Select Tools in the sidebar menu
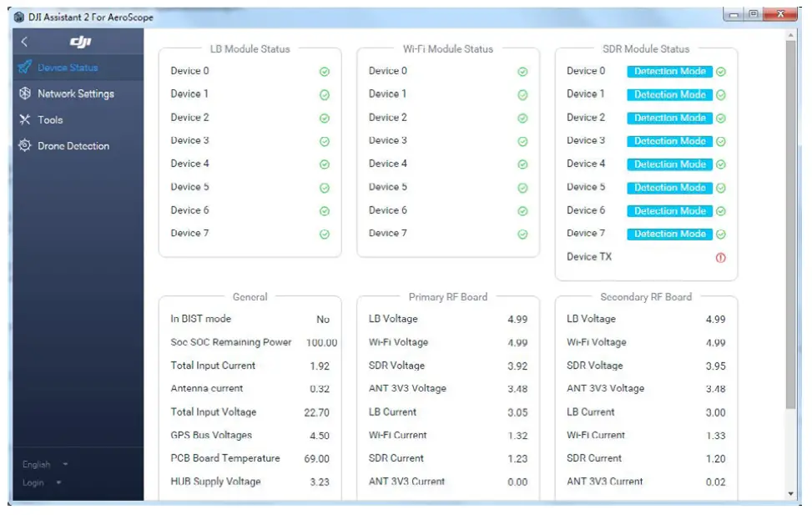812x515 pixels. [78, 119]
